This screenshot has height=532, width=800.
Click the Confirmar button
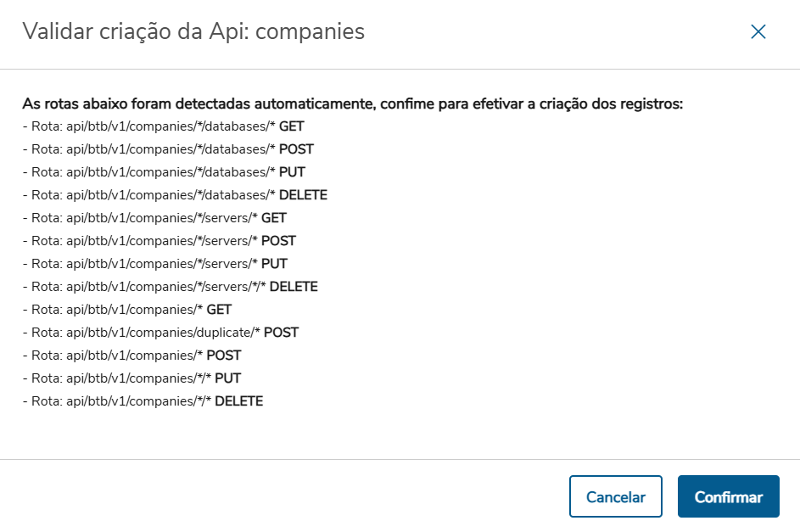(x=728, y=497)
